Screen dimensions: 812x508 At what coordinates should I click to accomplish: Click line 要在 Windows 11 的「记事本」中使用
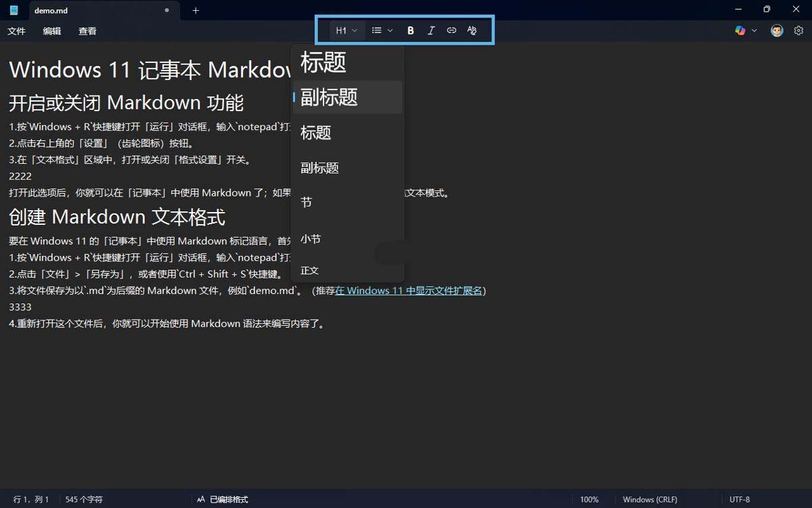click(150, 241)
